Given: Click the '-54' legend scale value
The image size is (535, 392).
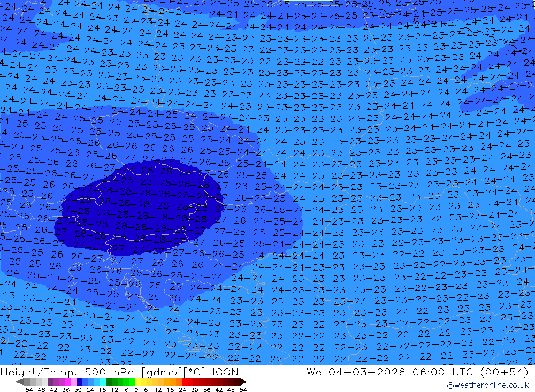Looking at the screenshot, I should click(26, 389).
